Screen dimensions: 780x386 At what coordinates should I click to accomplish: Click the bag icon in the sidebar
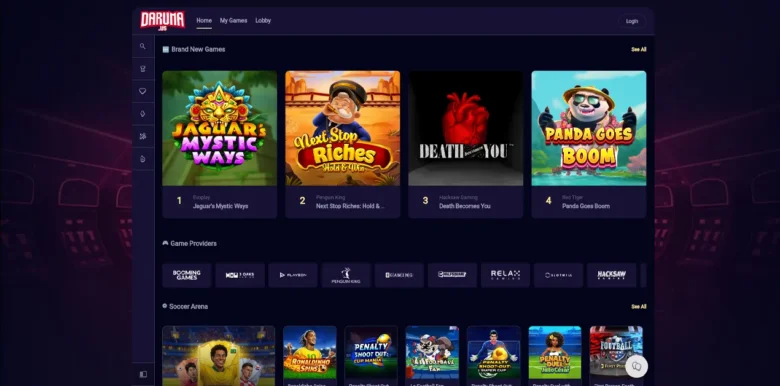143,159
